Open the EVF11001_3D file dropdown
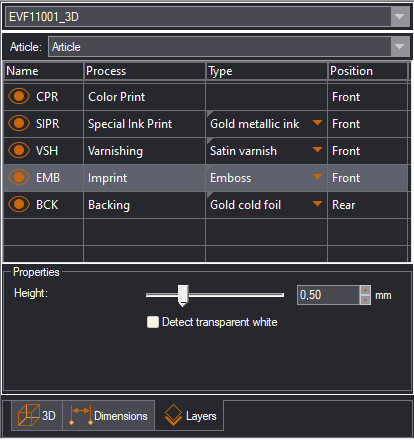The image size is (414, 440). coord(400,17)
